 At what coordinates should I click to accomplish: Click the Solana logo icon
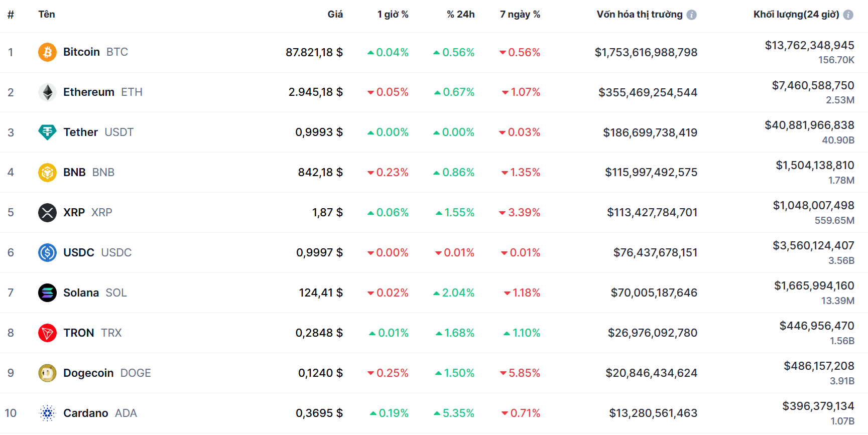point(47,293)
